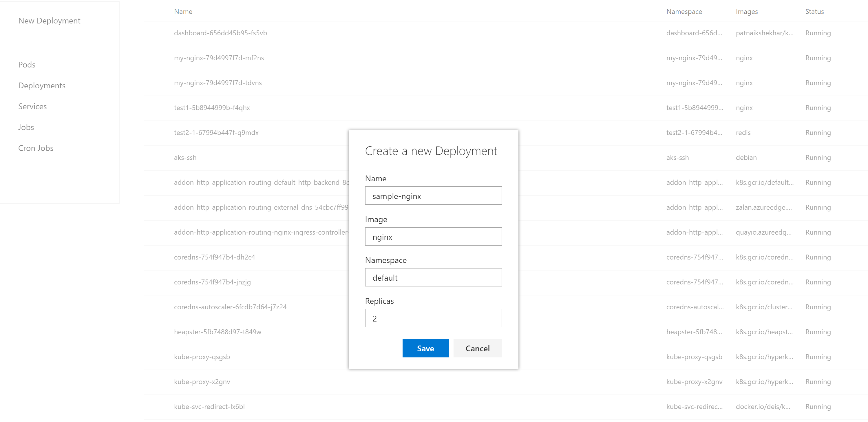Click the heapster-5fb748... namespace cell
868x422 pixels.
click(x=694, y=332)
